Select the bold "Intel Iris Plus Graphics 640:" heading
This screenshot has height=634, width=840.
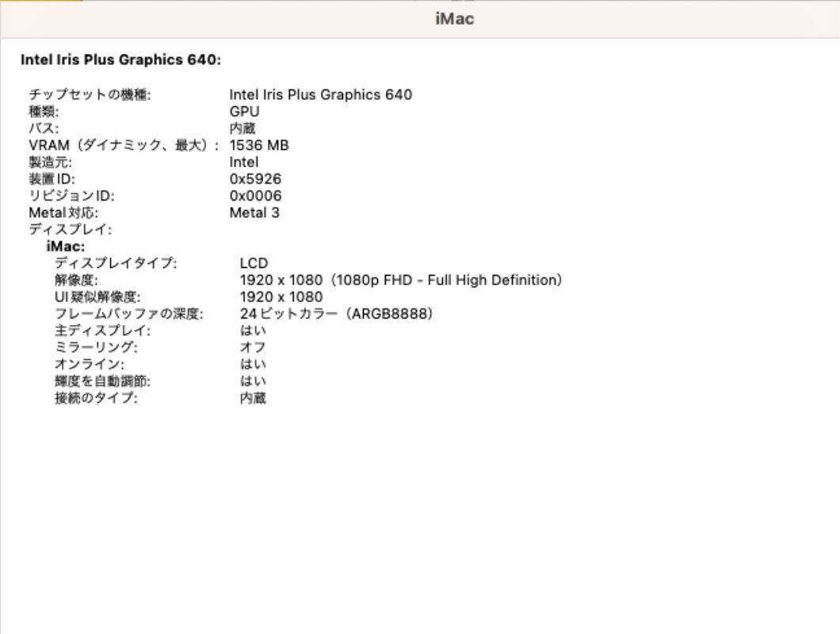pos(121,59)
